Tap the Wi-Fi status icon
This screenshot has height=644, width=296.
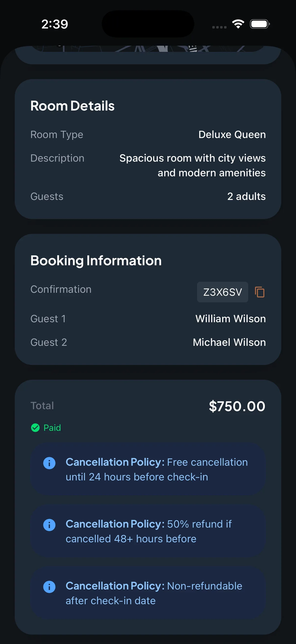point(238,24)
